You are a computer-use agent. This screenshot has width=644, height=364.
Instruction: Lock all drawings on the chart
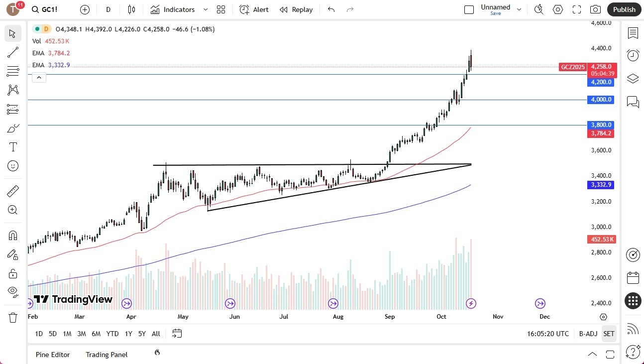tap(13, 273)
